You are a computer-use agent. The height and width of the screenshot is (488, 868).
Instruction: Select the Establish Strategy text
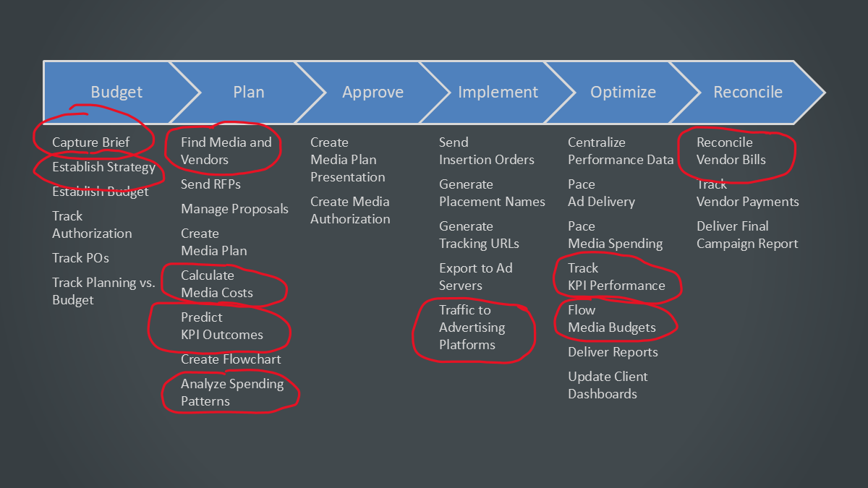click(x=103, y=168)
